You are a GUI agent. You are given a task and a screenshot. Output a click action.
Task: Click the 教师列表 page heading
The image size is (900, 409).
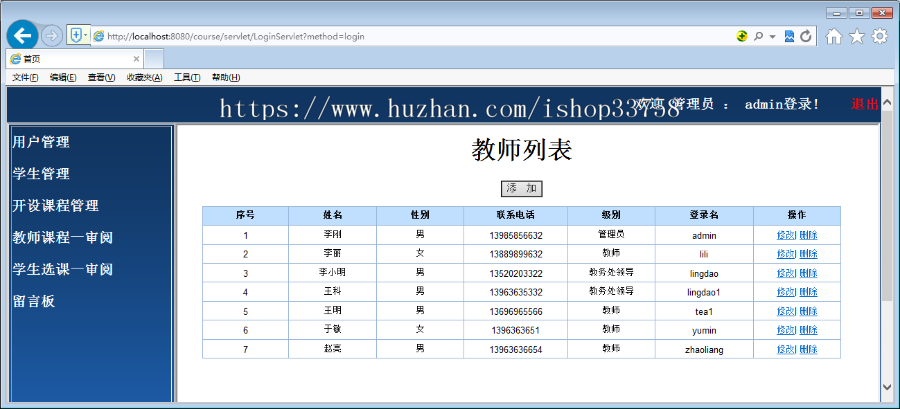(522, 151)
